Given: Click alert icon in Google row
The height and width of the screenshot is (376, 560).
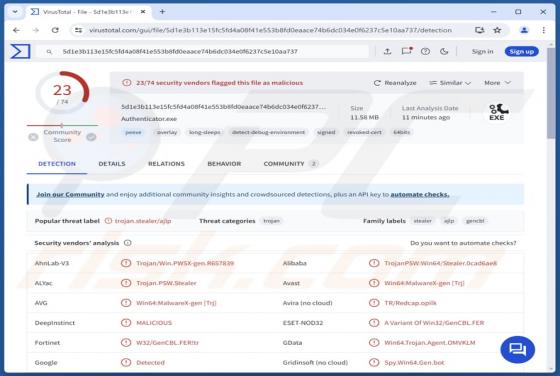Looking at the screenshot, I should coord(126,362).
